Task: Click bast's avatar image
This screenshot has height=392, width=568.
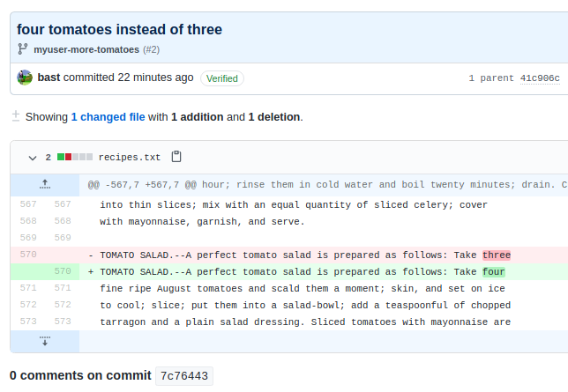Action: [x=25, y=78]
